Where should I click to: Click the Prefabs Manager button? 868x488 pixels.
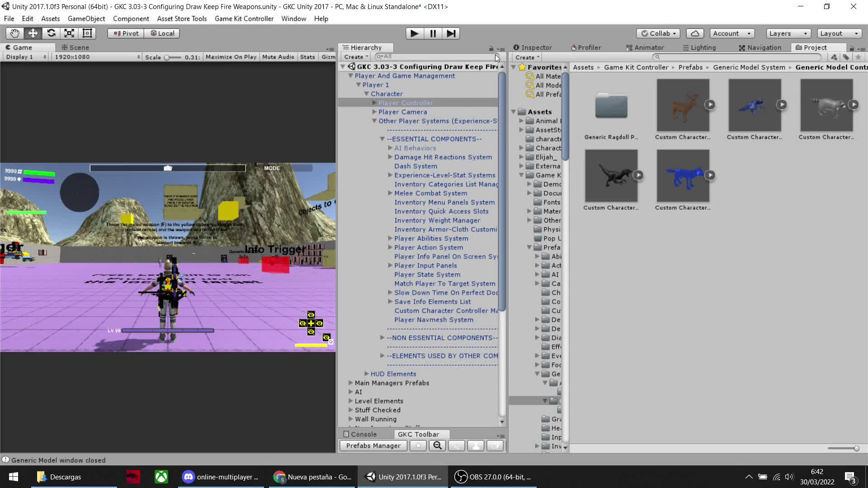point(373,446)
